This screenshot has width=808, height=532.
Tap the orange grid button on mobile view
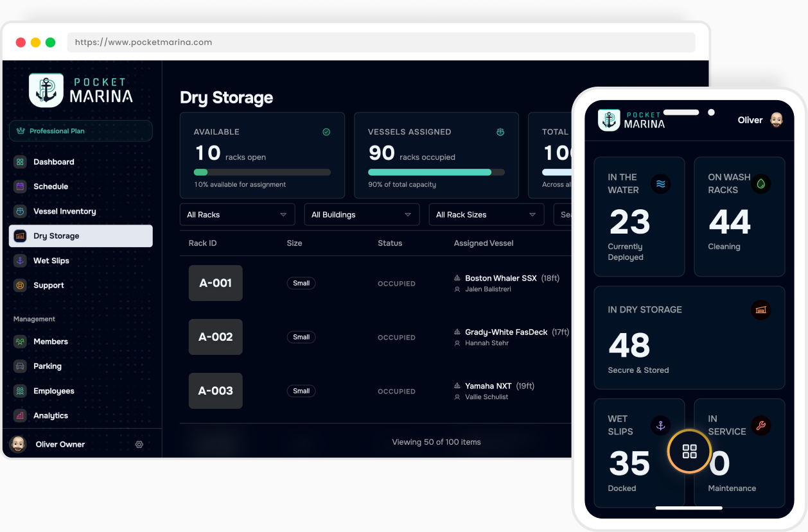tap(689, 452)
